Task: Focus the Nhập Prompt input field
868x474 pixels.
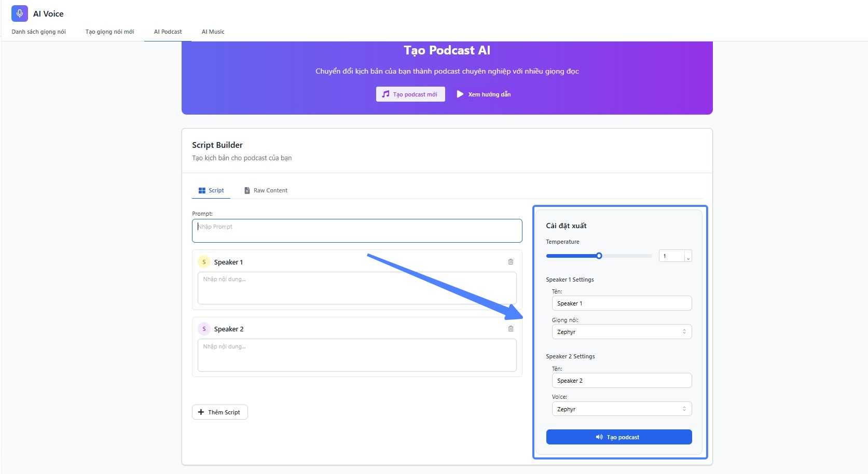Action: tap(357, 231)
